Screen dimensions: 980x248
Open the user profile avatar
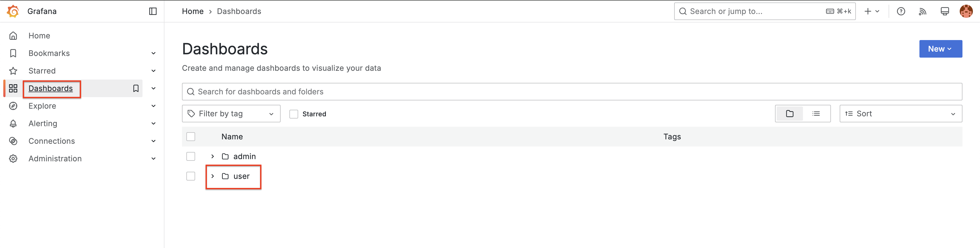click(966, 12)
